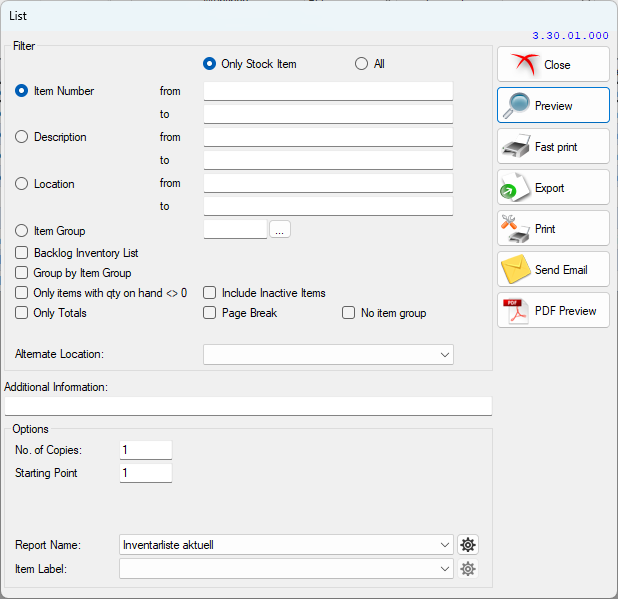This screenshot has width=619, height=599.
Task: Browse item groups with ellipsis button
Action: tap(280, 229)
